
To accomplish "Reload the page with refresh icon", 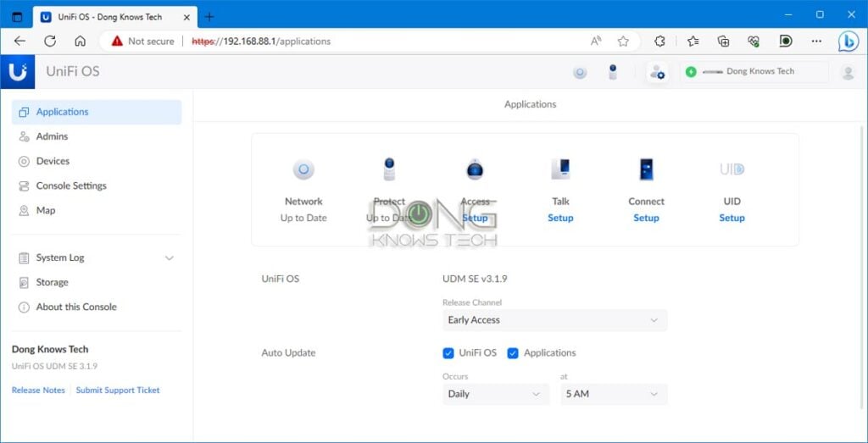I will coord(50,41).
